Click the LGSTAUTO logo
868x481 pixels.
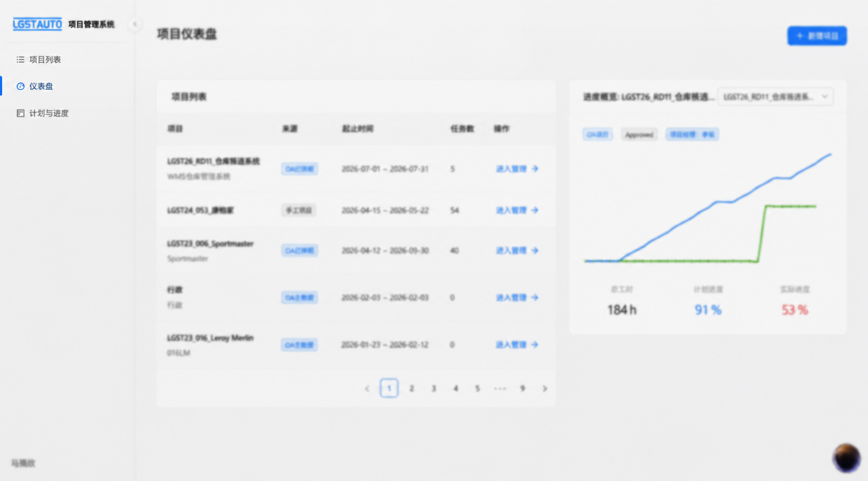pyautogui.click(x=37, y=24)
